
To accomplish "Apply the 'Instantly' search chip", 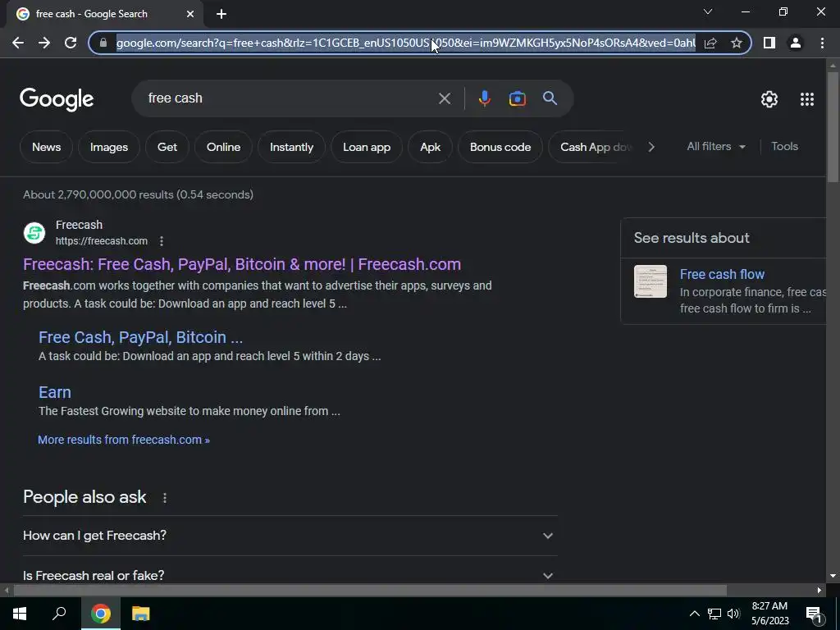I will (291, 147).
